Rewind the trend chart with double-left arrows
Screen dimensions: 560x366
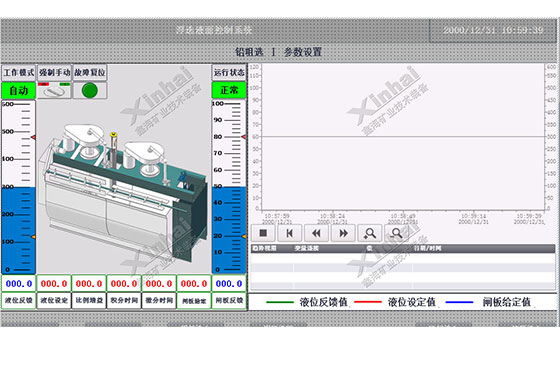316,234
